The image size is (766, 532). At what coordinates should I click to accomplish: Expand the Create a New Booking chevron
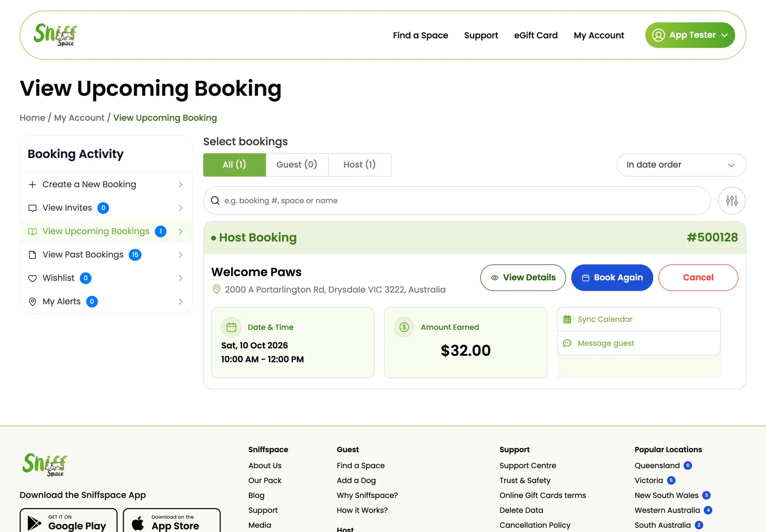coord(180,184)
